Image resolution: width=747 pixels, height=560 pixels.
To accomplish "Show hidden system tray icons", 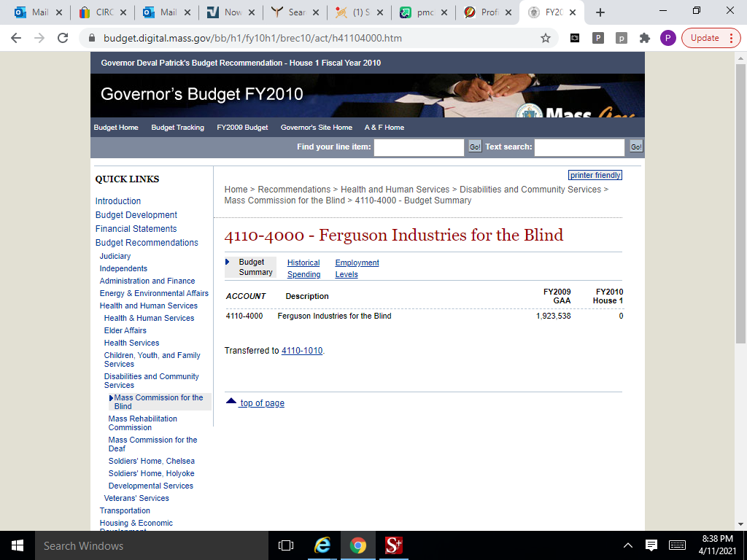I will (x=628, y=545).
